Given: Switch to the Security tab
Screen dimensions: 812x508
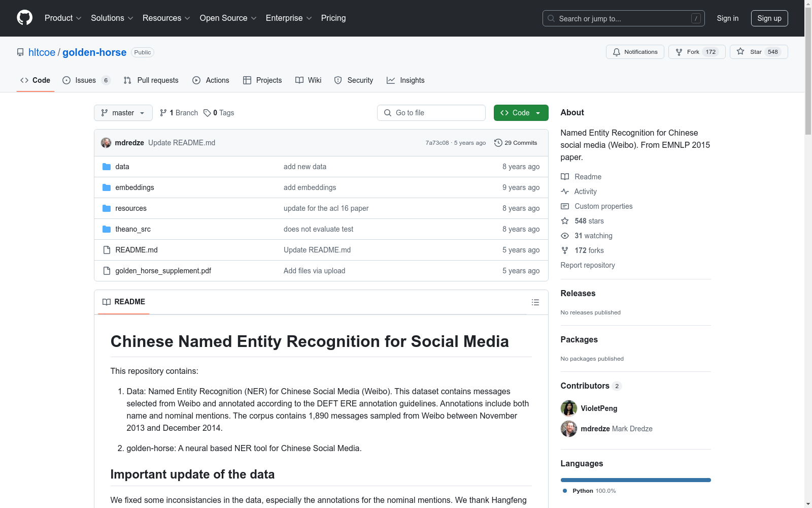Looking at the screenshot, I should pyautogui.click(x=354, y=80).
